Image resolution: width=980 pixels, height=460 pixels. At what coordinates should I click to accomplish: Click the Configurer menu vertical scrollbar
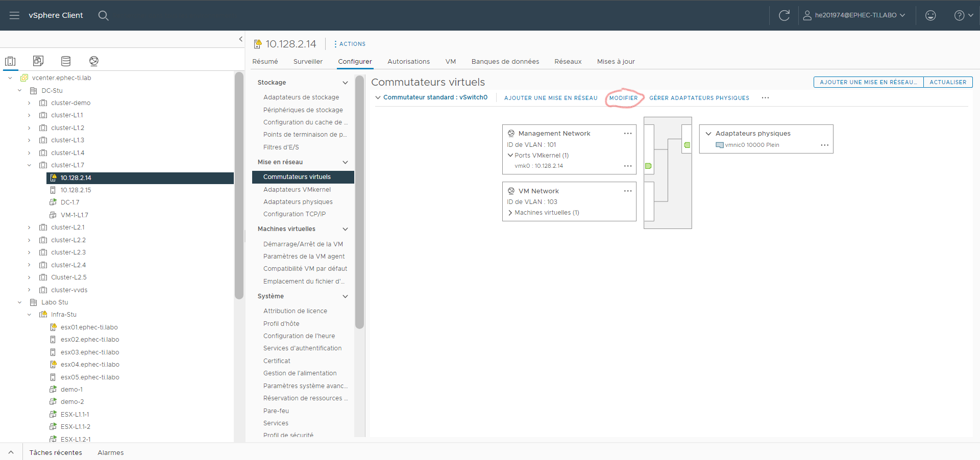click(x=359, y=202)
